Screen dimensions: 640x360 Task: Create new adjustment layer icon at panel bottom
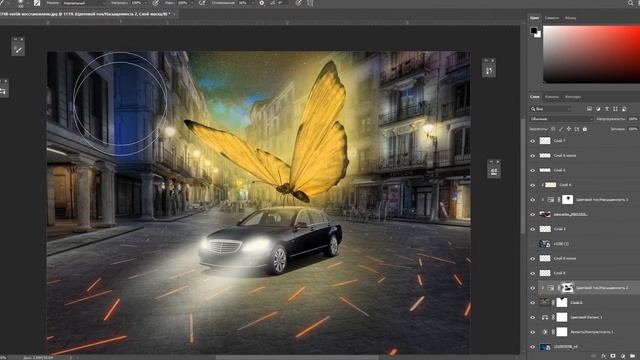click(623, 356)
